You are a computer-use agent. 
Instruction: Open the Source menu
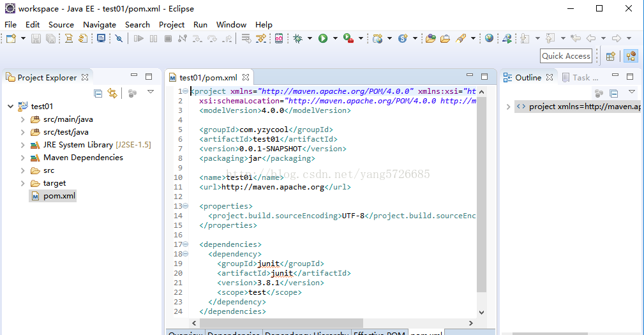(61, 25)
